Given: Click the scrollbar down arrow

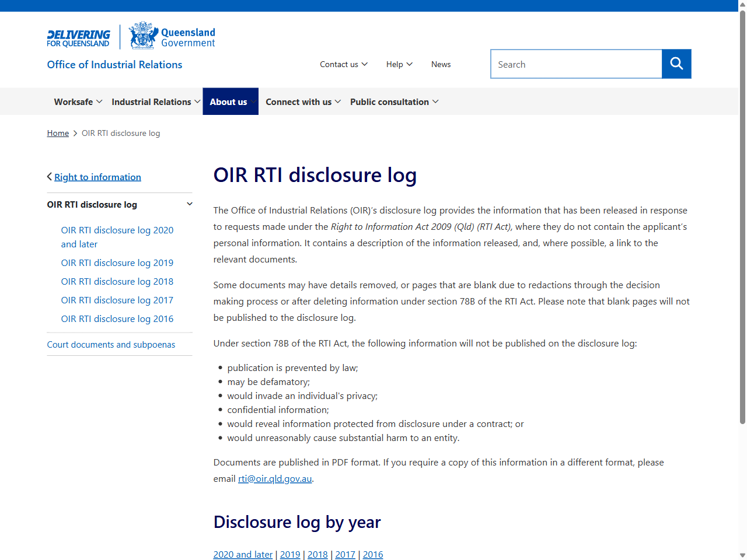Looking at the screenshot, I should click(742, 555).
